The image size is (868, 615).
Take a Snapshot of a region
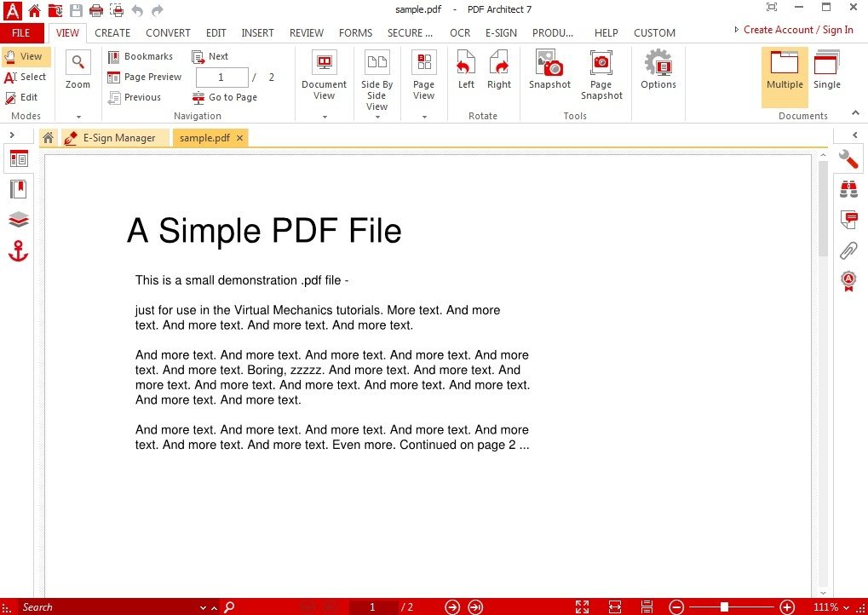click(549, 70)
